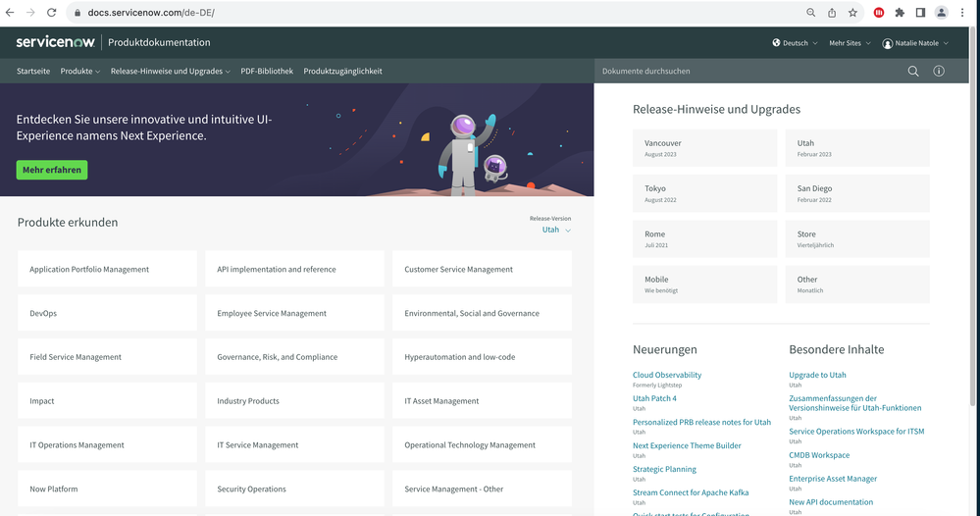The image size is (980, 516).
Task: Click the info circle icon beside search
Action: (x=939, y=72)
